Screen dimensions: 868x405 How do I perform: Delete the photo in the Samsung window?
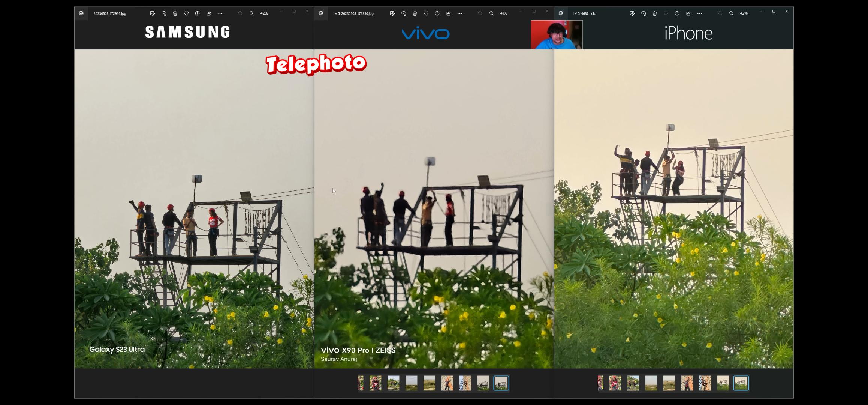click(175, 13)
